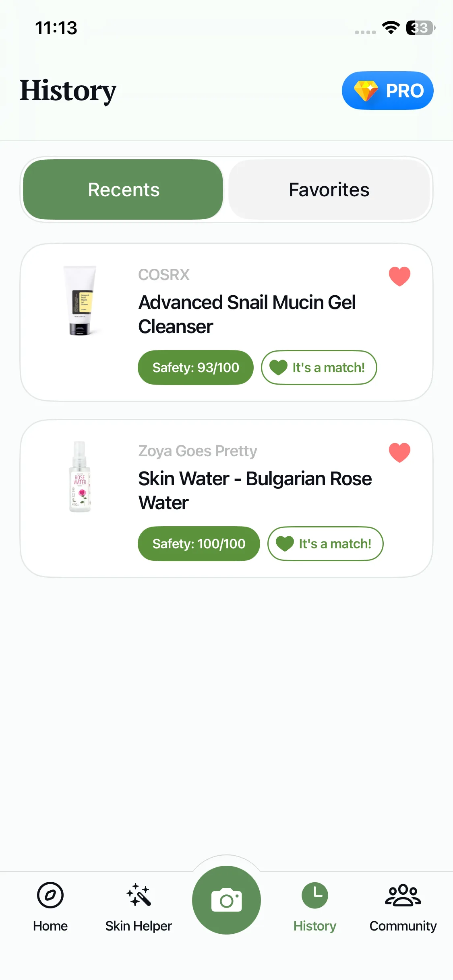The width and height of the screenshot is (453, 980).
Task: Tap the battery indicator icon
Action: click(420, 28)
